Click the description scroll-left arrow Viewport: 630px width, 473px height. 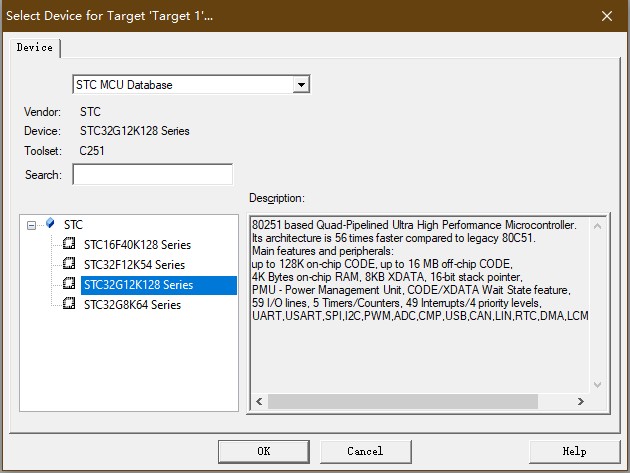(x=259, y=401)
